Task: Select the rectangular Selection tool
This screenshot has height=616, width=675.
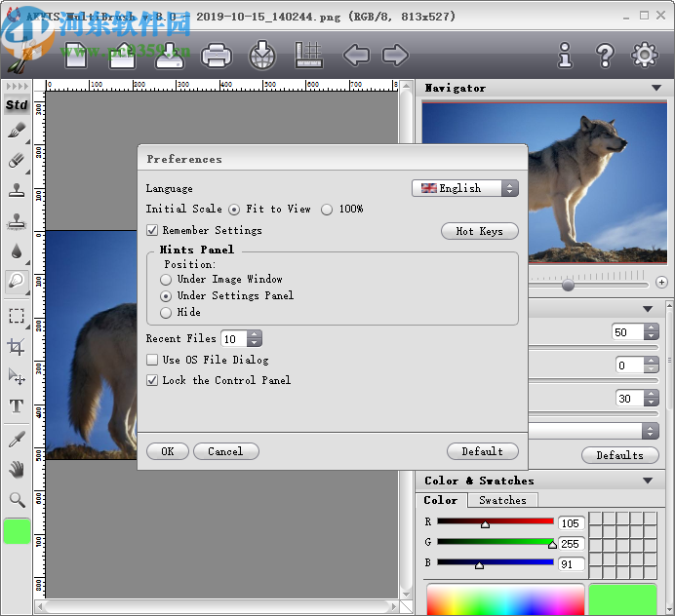Action: (x=17, y=316)
